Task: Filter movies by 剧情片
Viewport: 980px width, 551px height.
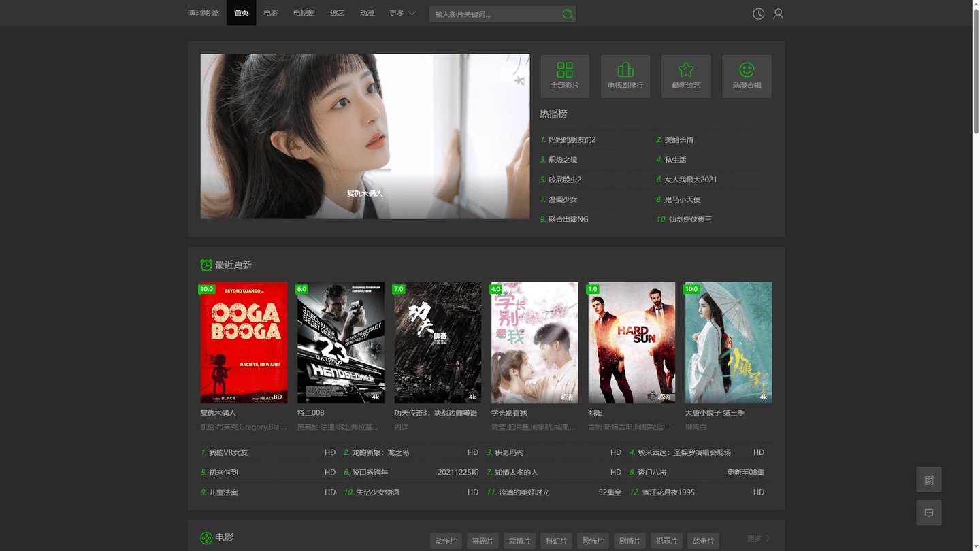Action: click(630, 541)
